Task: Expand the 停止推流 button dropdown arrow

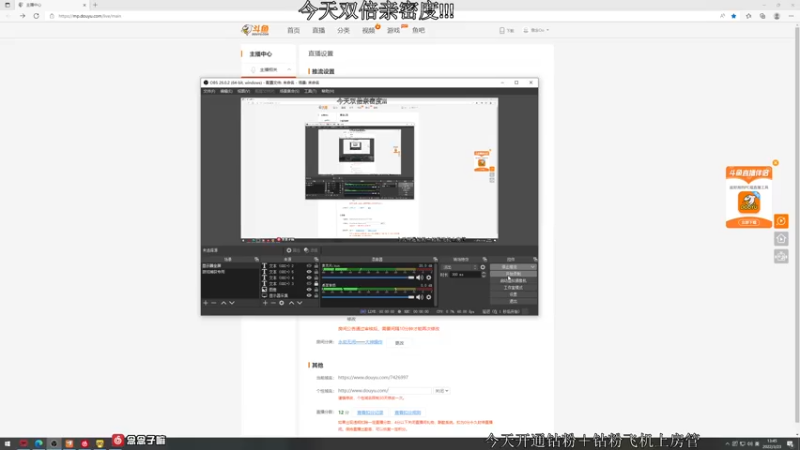Action: click(x=532, y=267)
